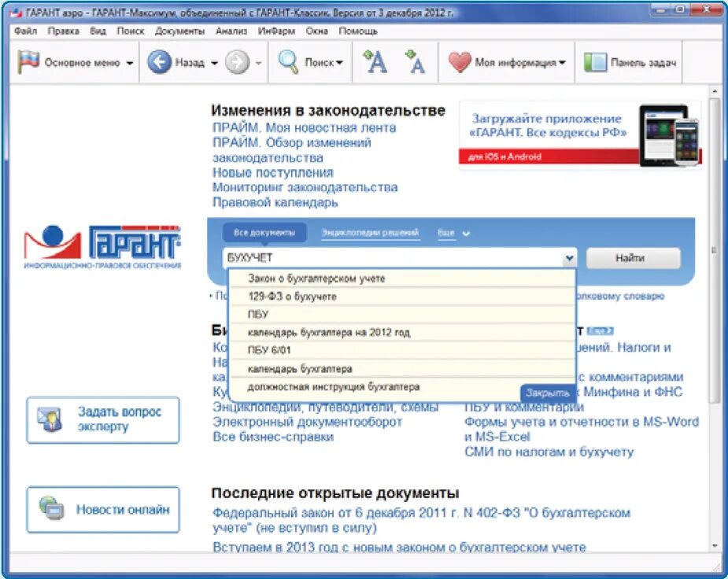Choose suggestion календарь бухгалтера на 2012 год
728x579 pixels.
[402, 333]
